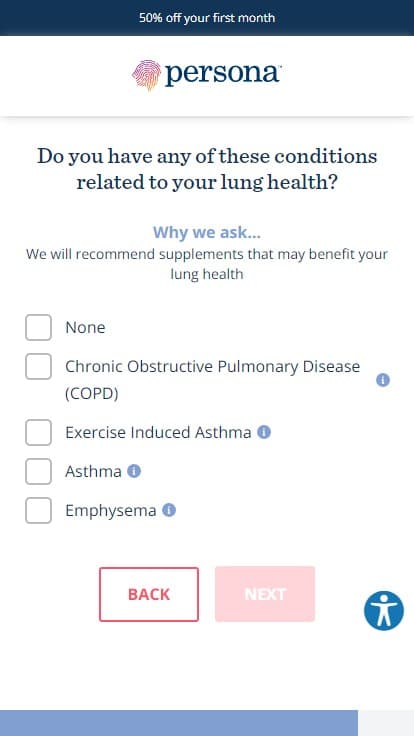Tick the None checkbox
Screen dimensions: 414x736
38,327
